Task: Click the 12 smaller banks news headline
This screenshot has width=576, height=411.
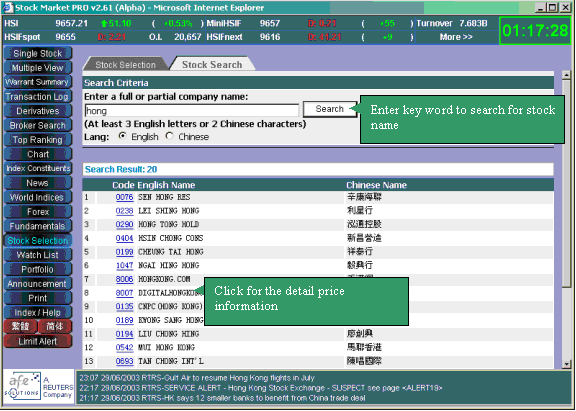Action: (x=222, y=398)
